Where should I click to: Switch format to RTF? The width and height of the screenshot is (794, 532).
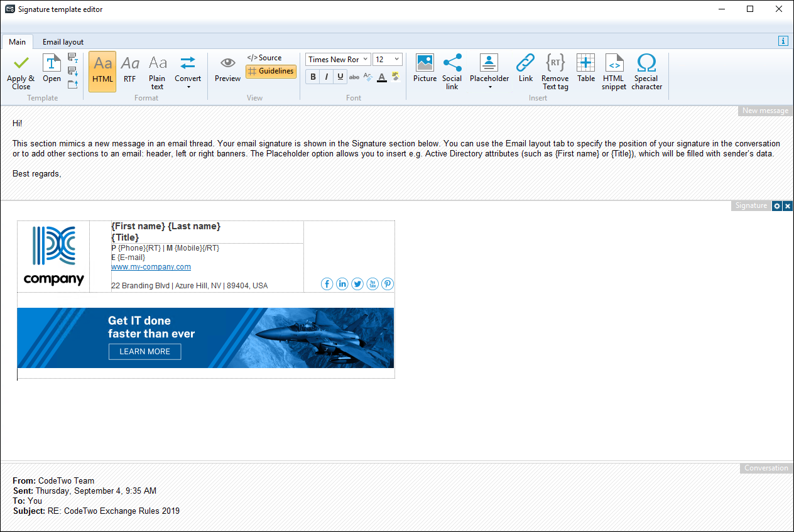pyautogui.click(x=129, y=68)
